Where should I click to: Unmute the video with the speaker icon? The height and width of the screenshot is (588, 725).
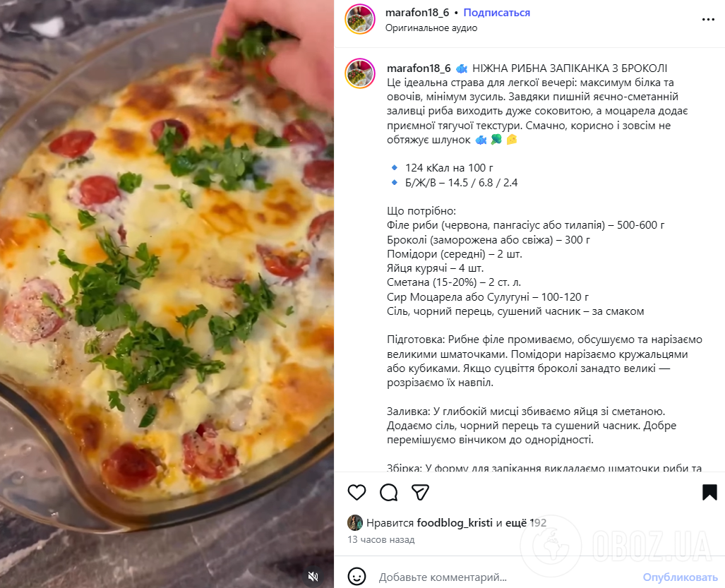312,576
